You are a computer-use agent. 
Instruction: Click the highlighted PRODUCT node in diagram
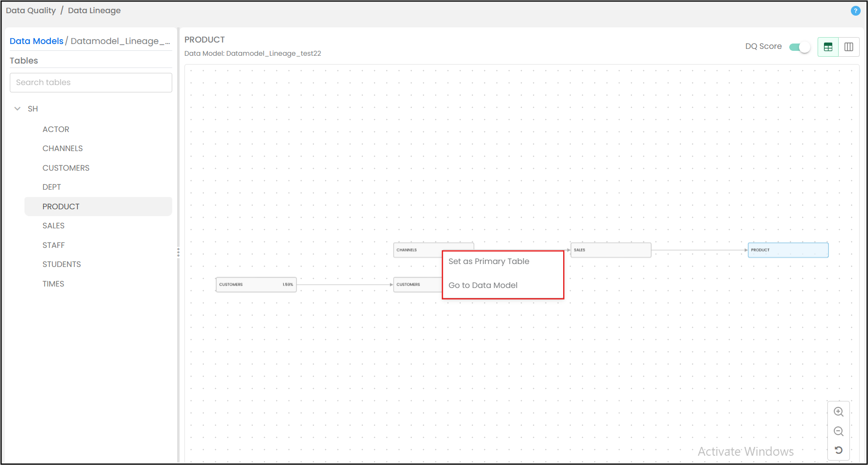(x=788, y=250)
